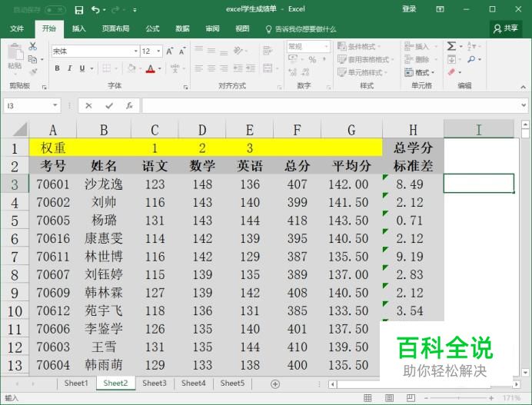Click the 登录 sign-in link
Screen dimensions: 532x405
[x=409, y=9]
